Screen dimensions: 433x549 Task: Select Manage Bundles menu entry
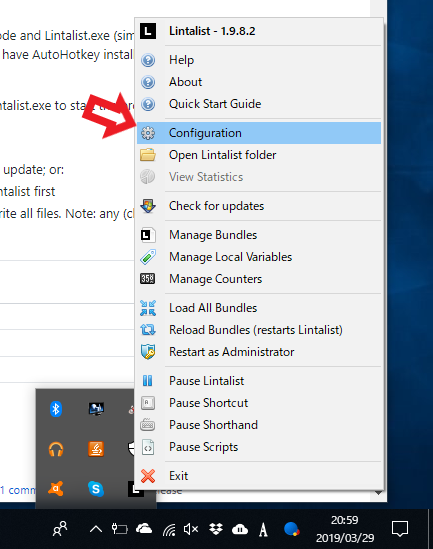[259, 235]
